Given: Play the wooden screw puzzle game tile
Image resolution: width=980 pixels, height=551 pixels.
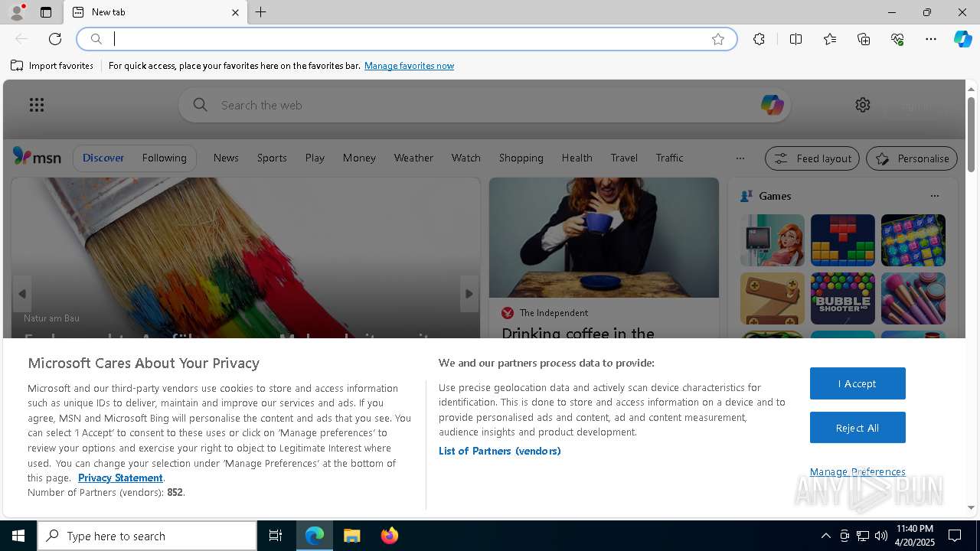Looking at the screenshot, I should (x=772, y=298).
